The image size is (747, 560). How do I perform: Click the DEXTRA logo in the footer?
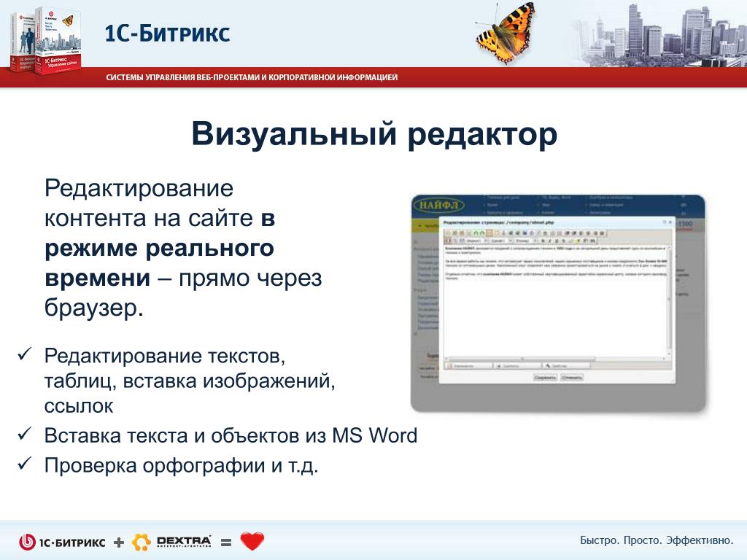click(171, 542)
